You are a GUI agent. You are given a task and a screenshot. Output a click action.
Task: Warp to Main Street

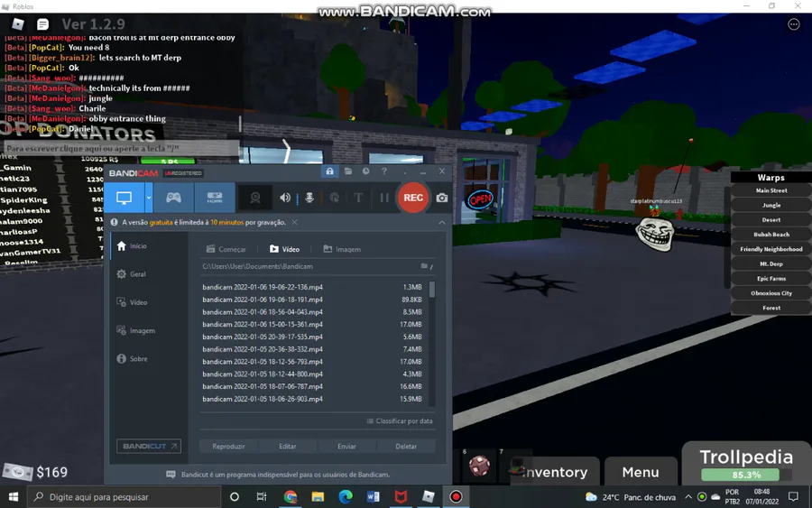[771, 190]
